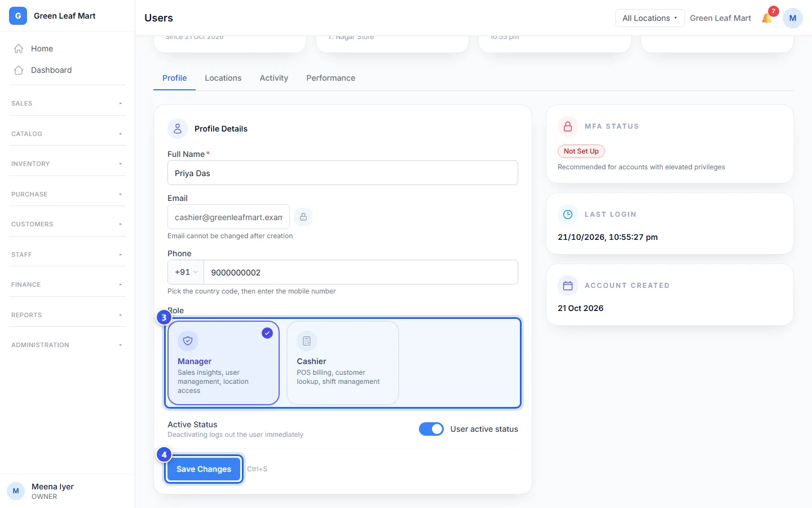
Task: Switch to the Profile tab
Action: point(175,78)
